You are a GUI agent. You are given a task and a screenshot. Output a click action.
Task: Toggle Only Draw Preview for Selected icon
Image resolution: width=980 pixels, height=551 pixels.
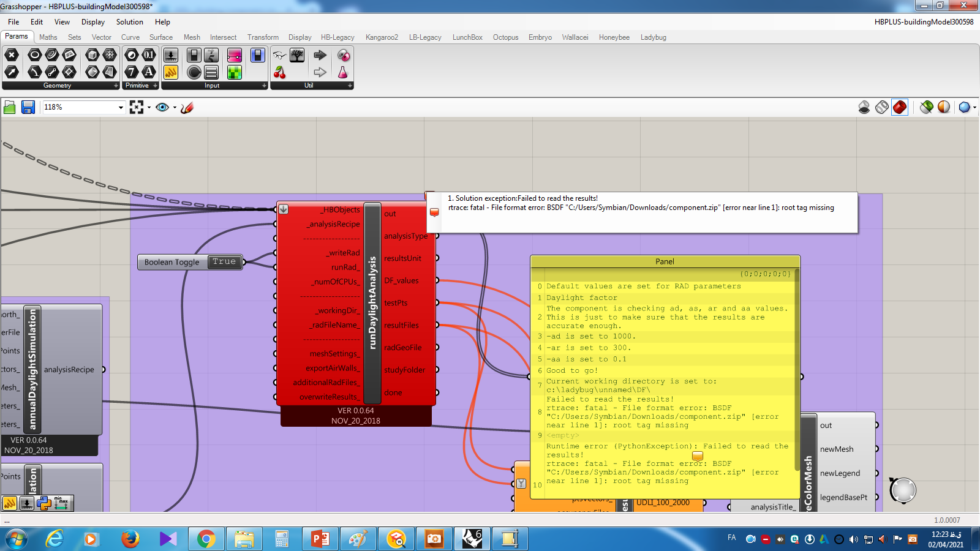coord(927,108)
